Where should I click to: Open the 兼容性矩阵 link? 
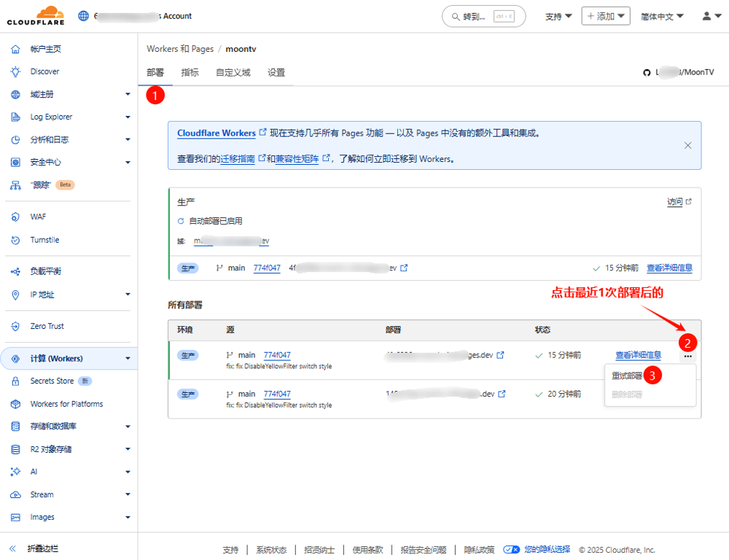(x=297, y=159)
